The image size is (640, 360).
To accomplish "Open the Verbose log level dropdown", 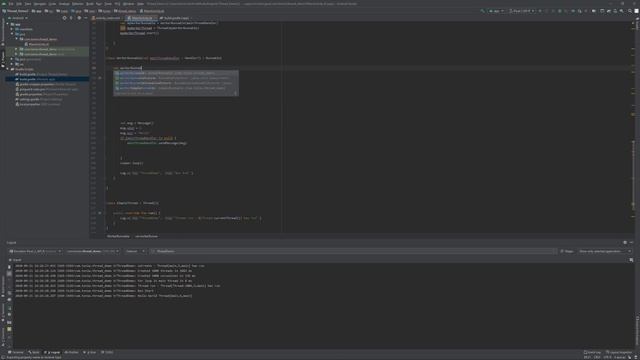I will click(135, 251).
